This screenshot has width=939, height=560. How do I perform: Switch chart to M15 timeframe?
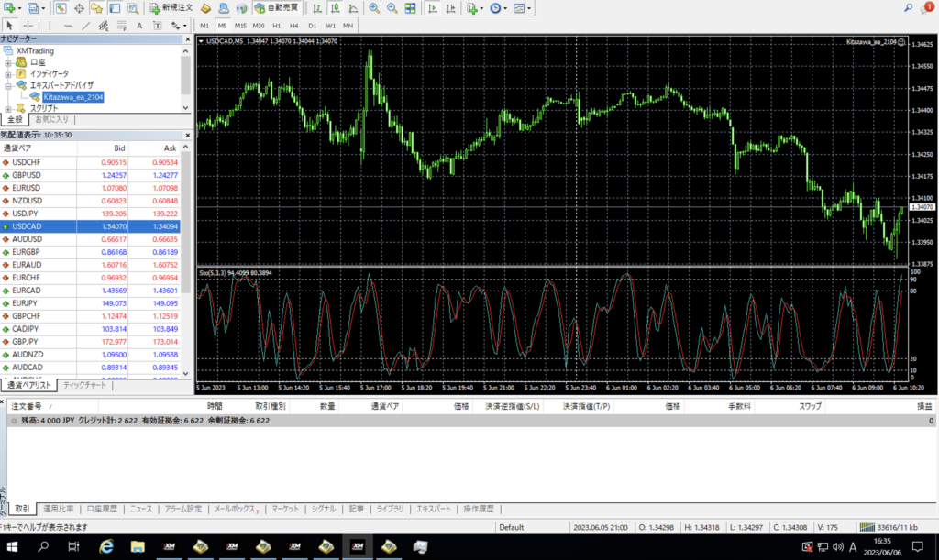pyautogui.click(x=240, y=26)
